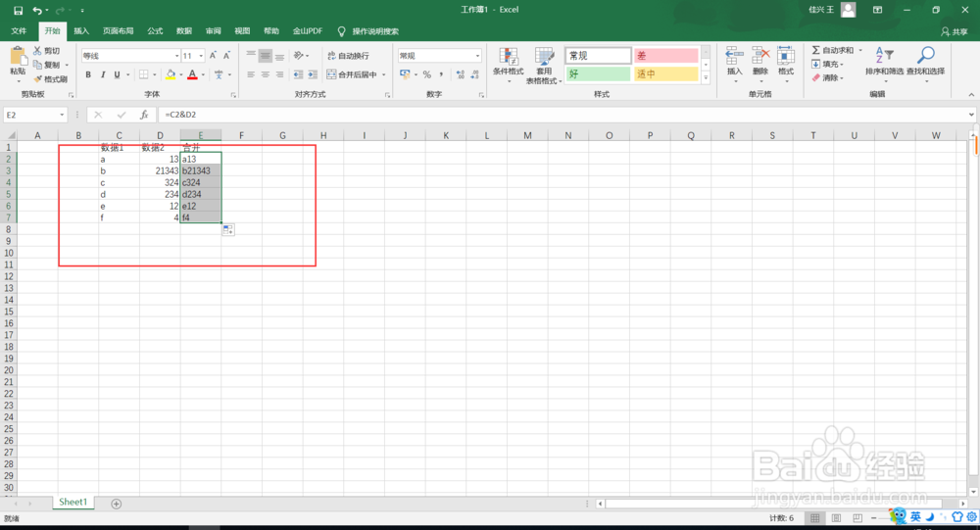
Task: Center text horizontally
Action: point(265,74)
